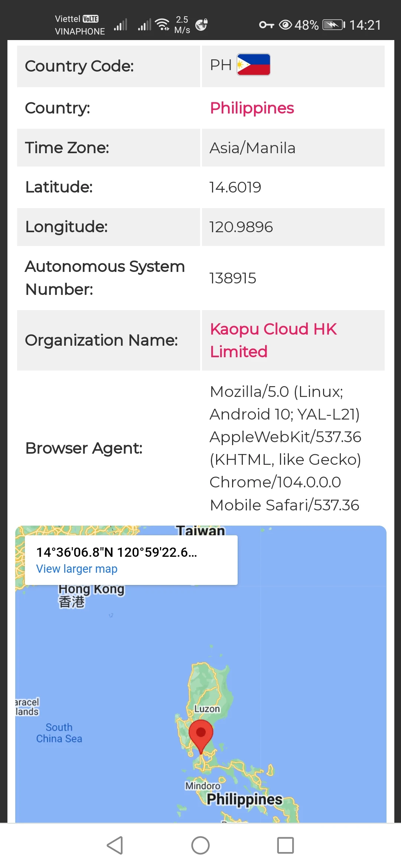Screen dimensions: 401x868
Task: Tap the first SIM signal bars
Action: 121,24
